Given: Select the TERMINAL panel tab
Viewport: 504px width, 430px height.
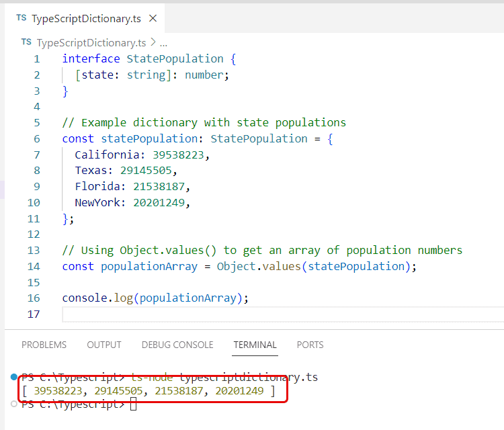Looking at the screenshot, I should pos(255,345).
